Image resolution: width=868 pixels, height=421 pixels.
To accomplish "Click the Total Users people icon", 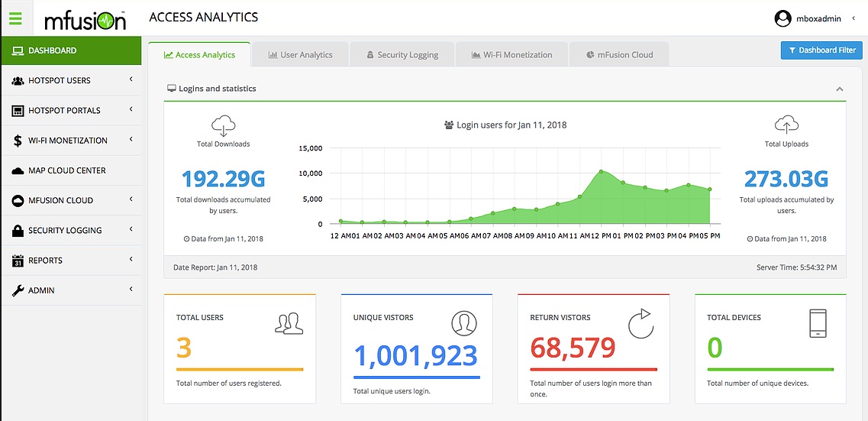I will 289,323.
